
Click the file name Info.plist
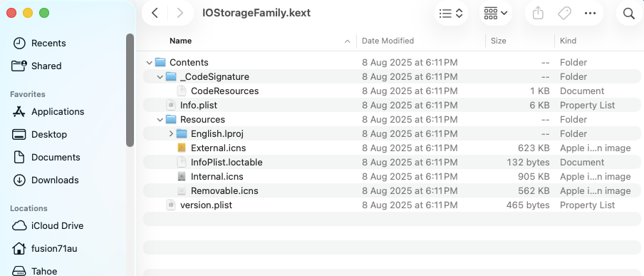[x=199, y=106]
